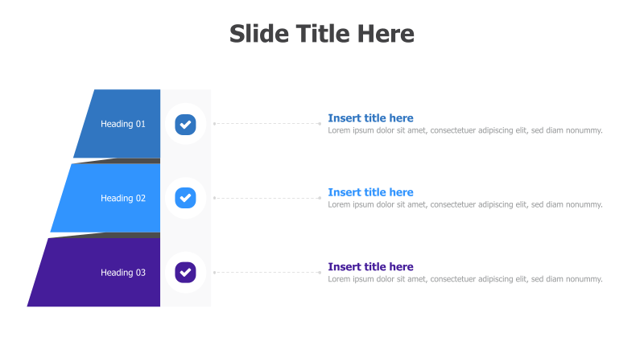
Task: Click the first blue 'Insert title here' text
Action: point(370,118)
